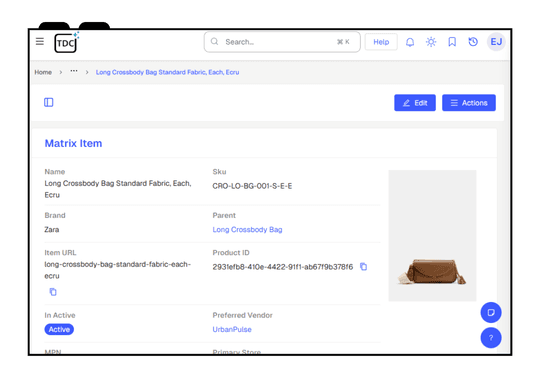
Task: Select the SKU value CRO-LO-BG-001-S-E-E
Action: click(x=252, y=186)
